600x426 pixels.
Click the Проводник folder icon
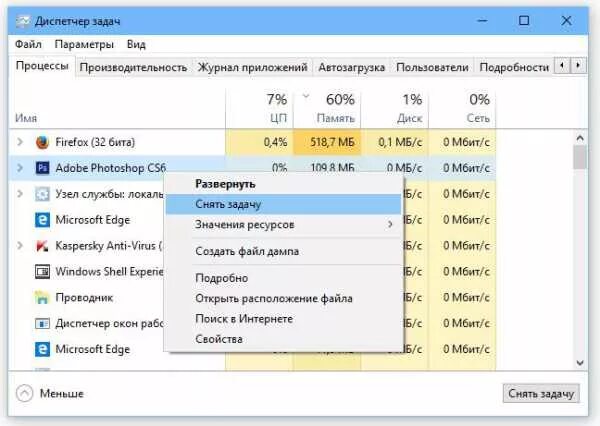(x=42, y=297)
